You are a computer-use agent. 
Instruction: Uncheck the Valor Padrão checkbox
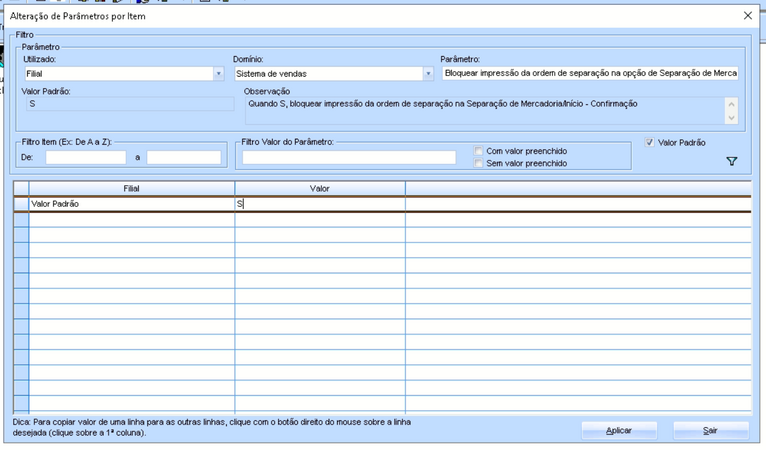point(651,143)
